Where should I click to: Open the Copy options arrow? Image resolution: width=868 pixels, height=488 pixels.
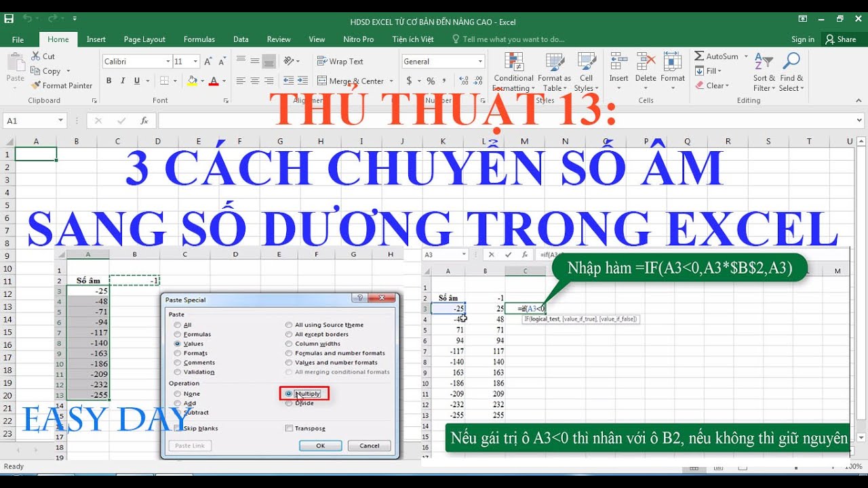click(68, 71)
